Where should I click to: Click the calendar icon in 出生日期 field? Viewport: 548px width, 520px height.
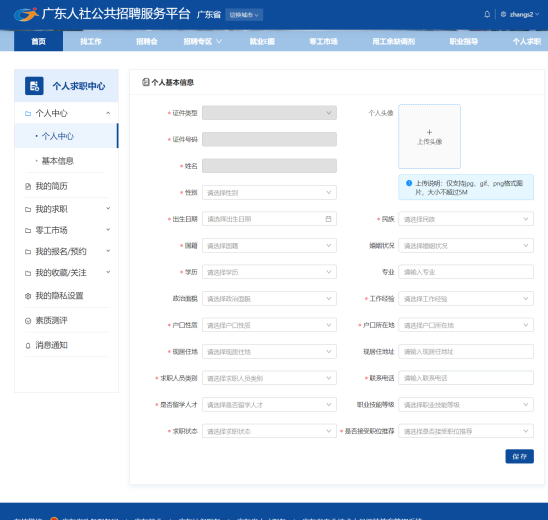pos(328,219)
